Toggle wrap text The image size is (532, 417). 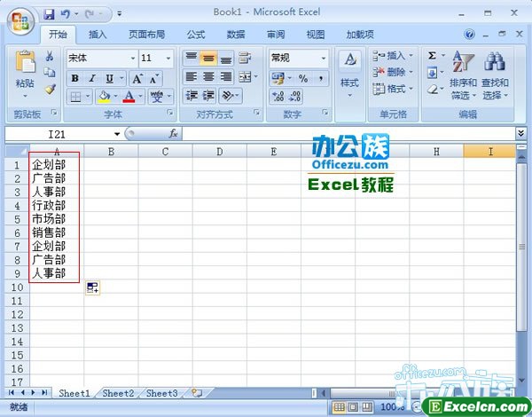(245, 58)
